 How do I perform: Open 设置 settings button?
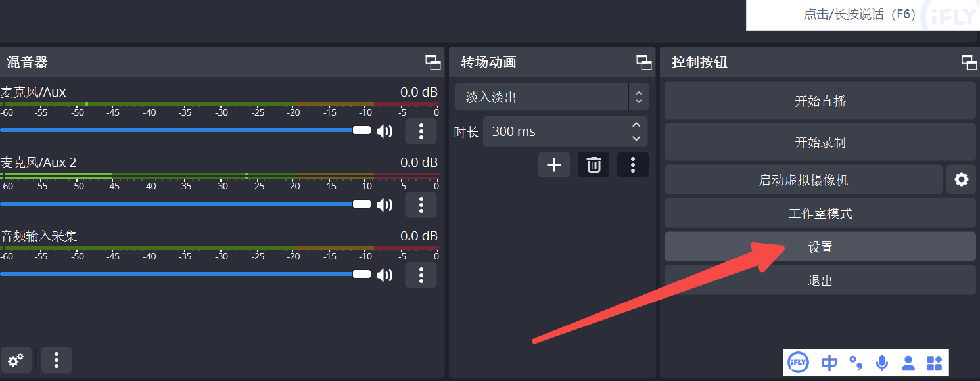point(820,247)
